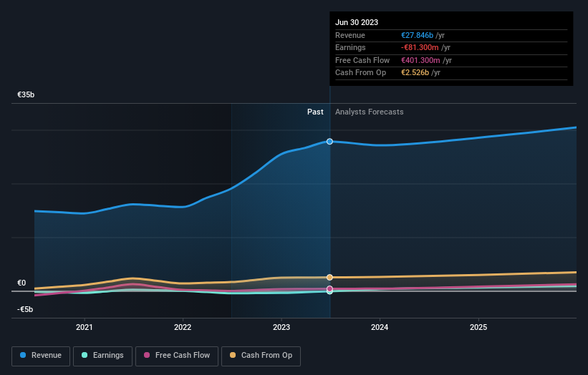The image size is (588, 375).
Task: Select the 2022 x-axis label
Action: pyautogui.click(x=183, y=327)
